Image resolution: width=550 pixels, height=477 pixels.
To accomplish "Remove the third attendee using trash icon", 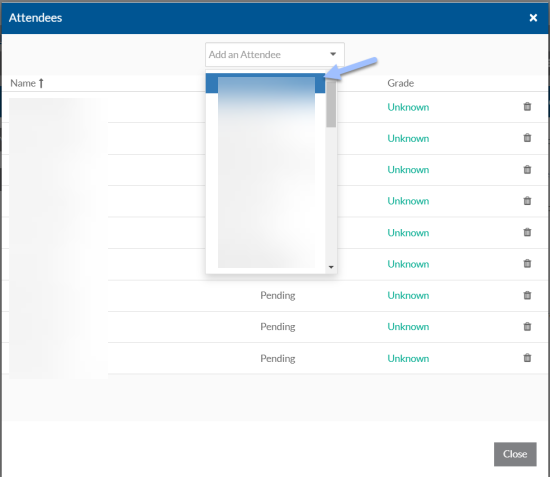I will 527,169.
